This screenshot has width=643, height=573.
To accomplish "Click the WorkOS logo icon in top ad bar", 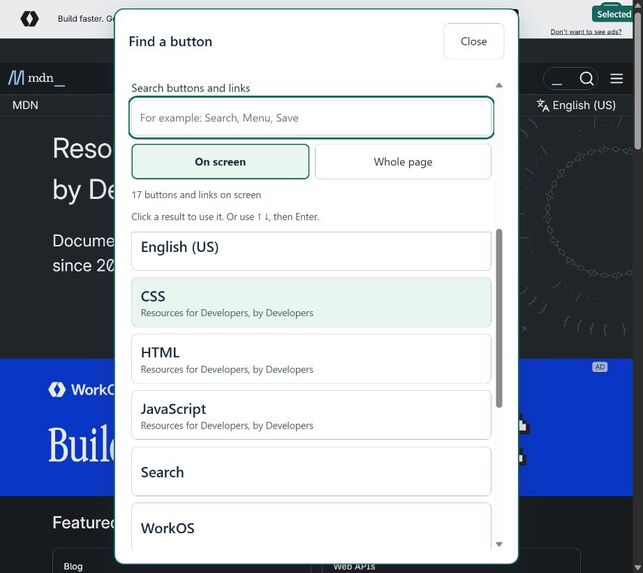I will coord(30,19).
